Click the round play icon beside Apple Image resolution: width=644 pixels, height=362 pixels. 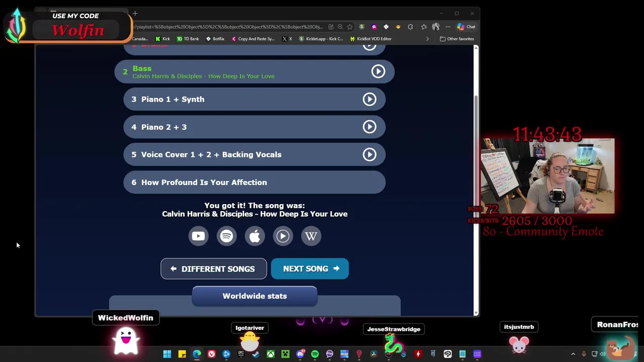(283, 236)
